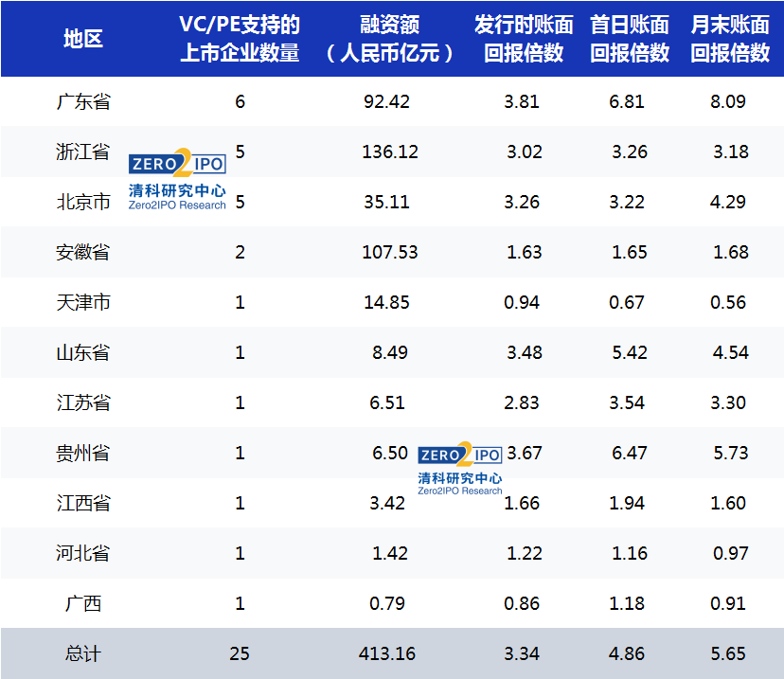
Task: Click the 107.53 value in 安徽省 row
Action: click(x=390, y=252)
